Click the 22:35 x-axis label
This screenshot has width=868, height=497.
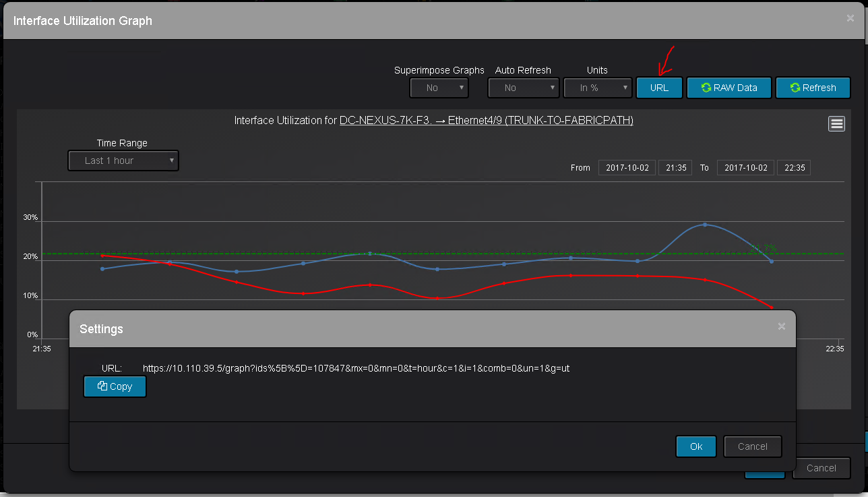coord(834,349)
